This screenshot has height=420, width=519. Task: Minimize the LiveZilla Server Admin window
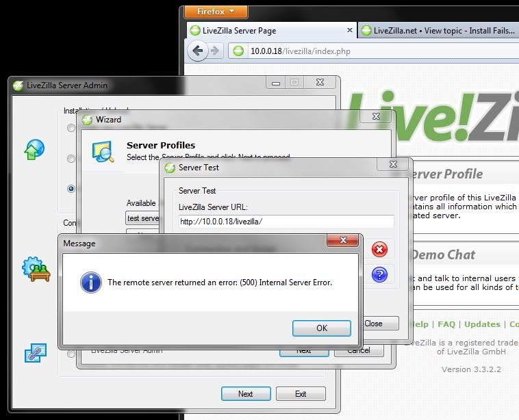pos(276,83)
